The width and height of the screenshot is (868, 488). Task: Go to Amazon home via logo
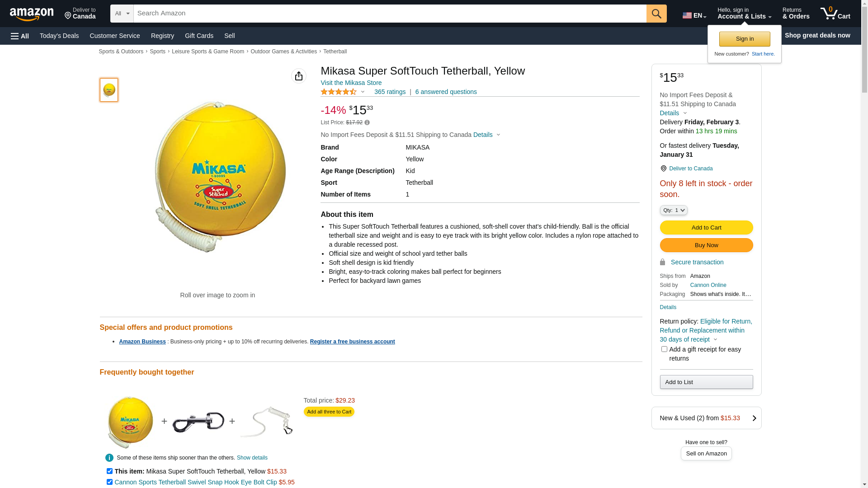32,14
